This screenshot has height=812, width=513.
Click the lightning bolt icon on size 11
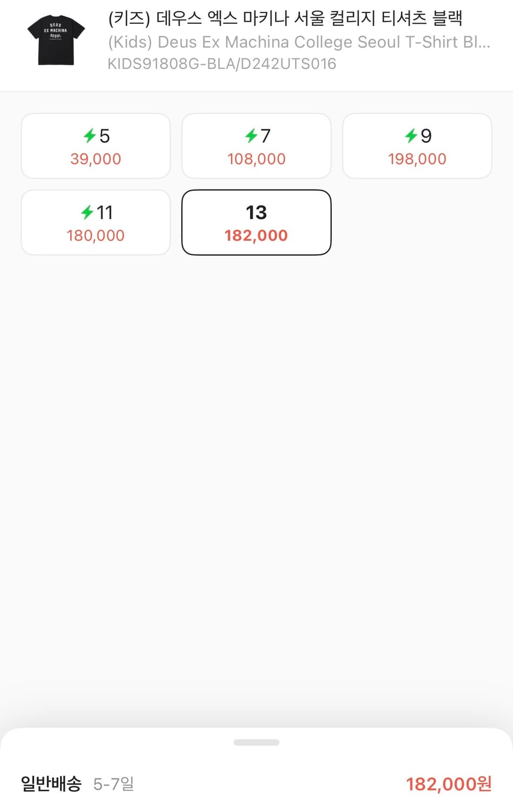pos(87,212)
